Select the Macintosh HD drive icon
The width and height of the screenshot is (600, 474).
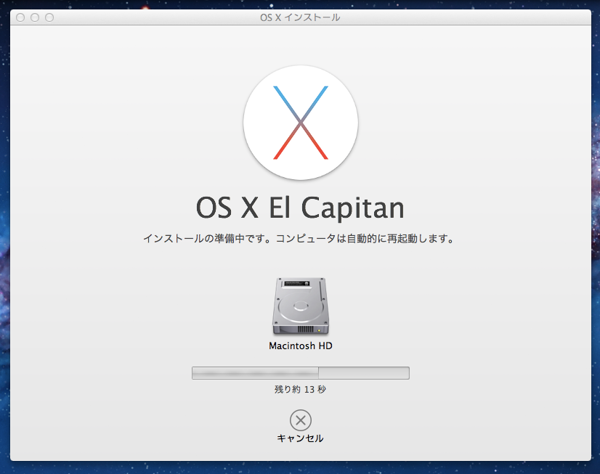coord(300,306)
